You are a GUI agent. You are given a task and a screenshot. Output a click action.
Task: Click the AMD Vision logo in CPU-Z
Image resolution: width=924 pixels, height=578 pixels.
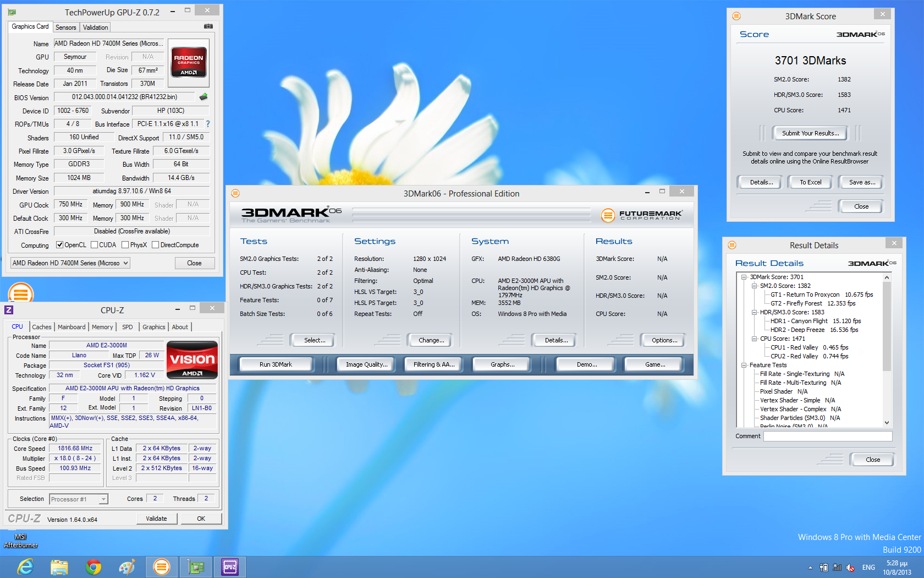[192, 360]
